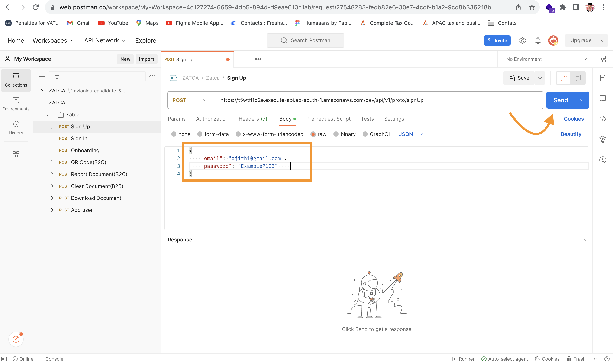Open Postman's notification bell
This screenshot has width=613, height=364.
(x=538, y=40)
